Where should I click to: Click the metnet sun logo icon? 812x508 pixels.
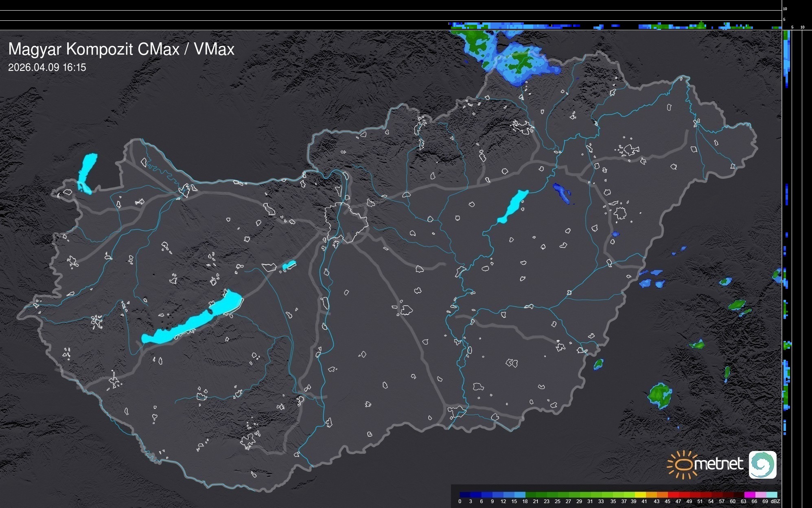683,464
